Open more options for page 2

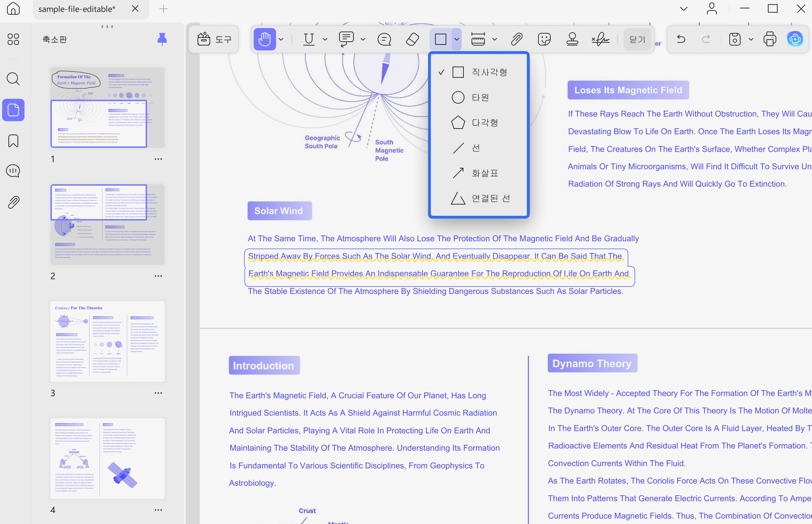158,276
